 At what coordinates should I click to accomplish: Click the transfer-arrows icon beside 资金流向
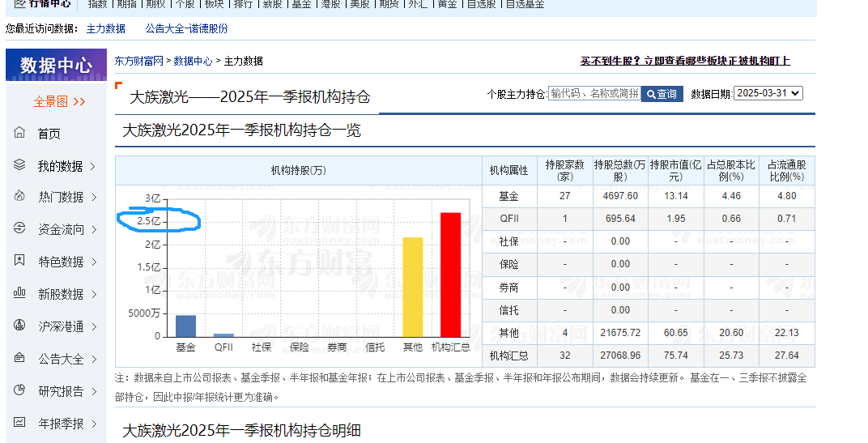pyautogui.click(x=19, y=228)
